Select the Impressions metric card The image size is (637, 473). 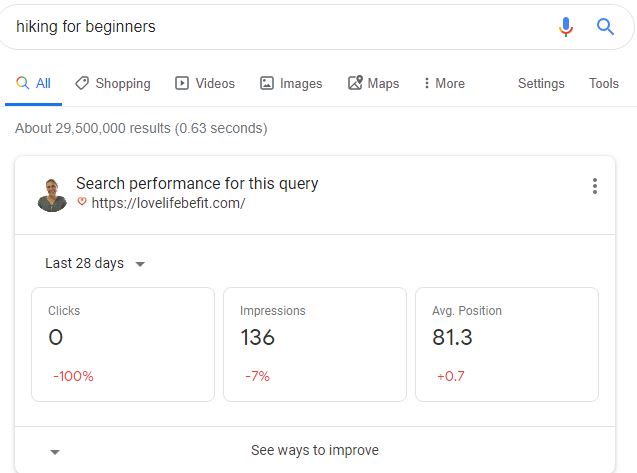click(315, 345)
